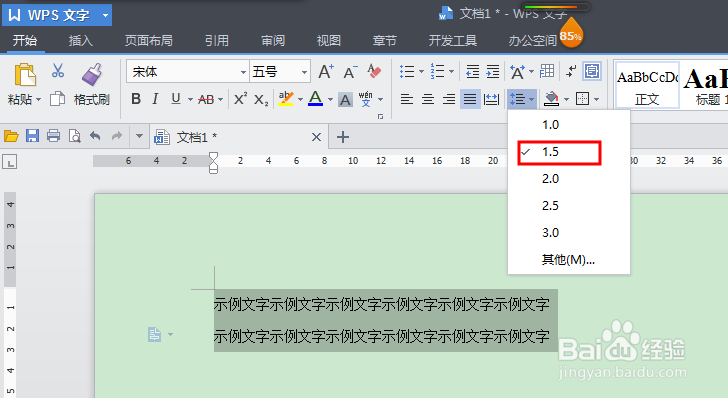Viewport: 728px width, 398px height.
Task: Click the Cut scissors icon
Action: 58,71
